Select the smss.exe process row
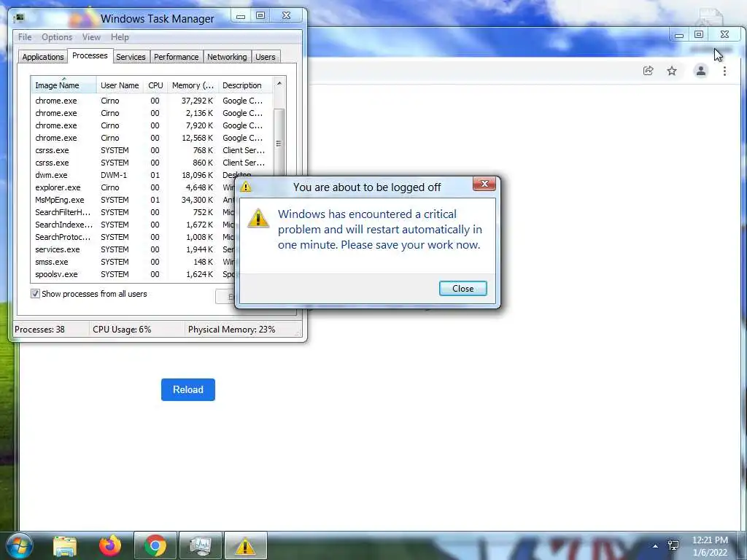This screenshot has height=560, width=747. [x=133, y=262]
